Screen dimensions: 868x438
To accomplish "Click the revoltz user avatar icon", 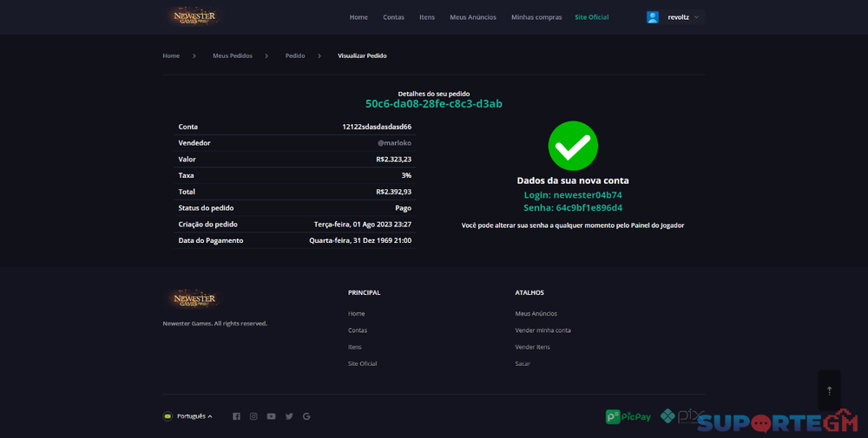I will coord(653,17).
